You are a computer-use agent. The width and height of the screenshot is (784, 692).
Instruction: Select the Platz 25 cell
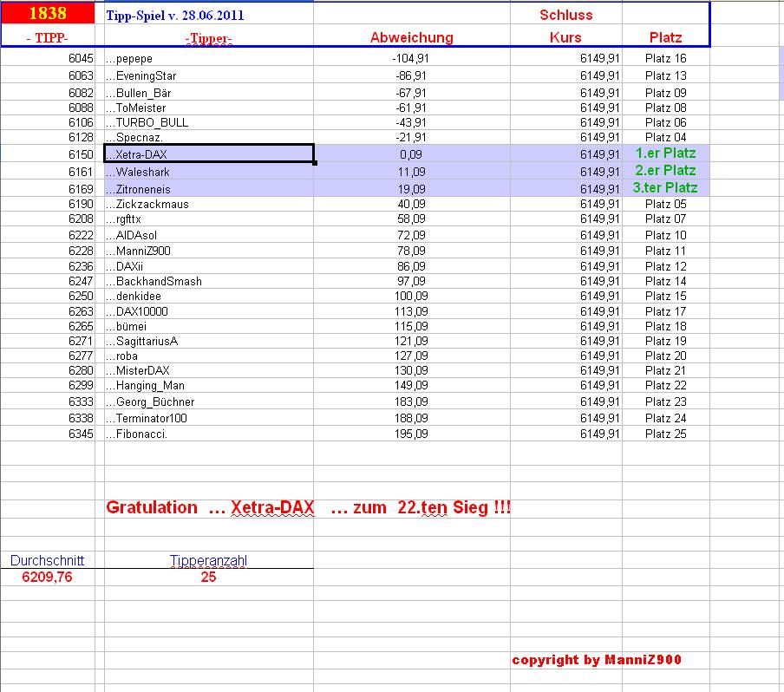click(x=665, y=434)
